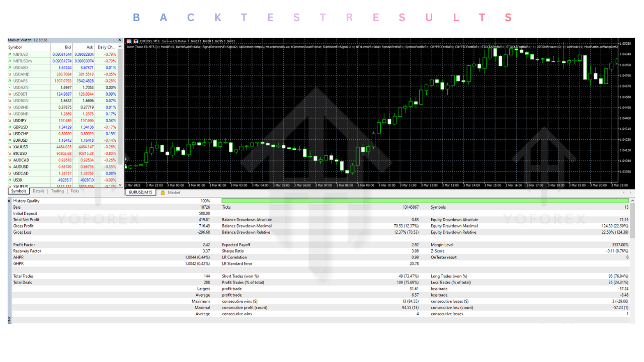The width and height of the screenshot is (644, 362).
Task: Collapse the History Quality report section
Action: [x=9, y=201]
